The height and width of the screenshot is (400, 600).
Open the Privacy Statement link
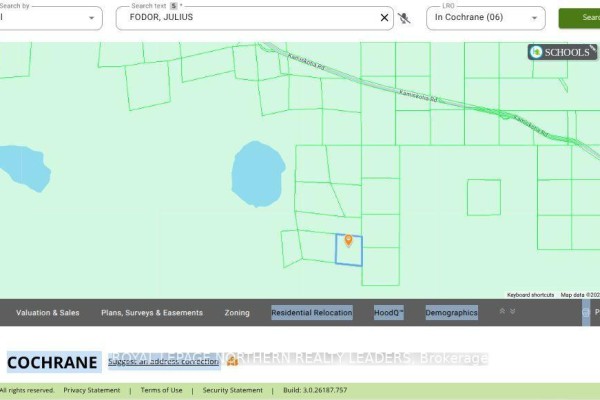coord(92,390)
